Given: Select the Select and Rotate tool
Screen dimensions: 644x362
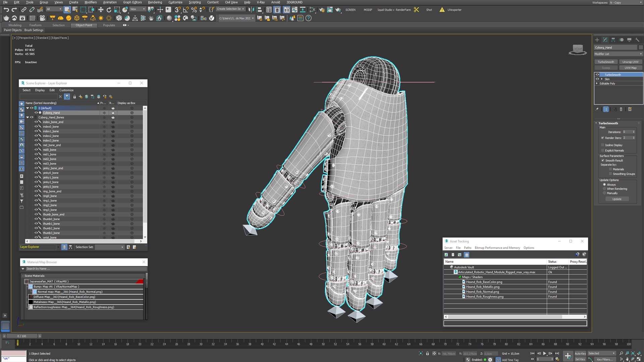Looking at the screenshot, I should 109,10.
